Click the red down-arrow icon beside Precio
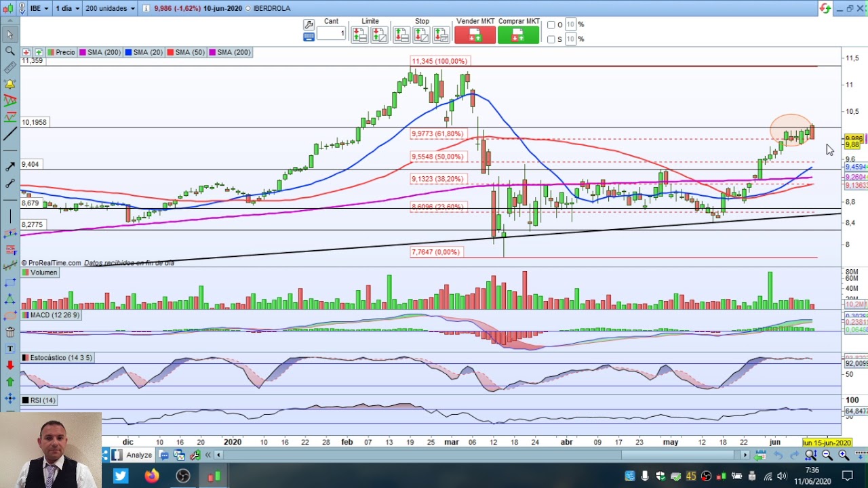The image size is (868, 488). tap(26, 52)
